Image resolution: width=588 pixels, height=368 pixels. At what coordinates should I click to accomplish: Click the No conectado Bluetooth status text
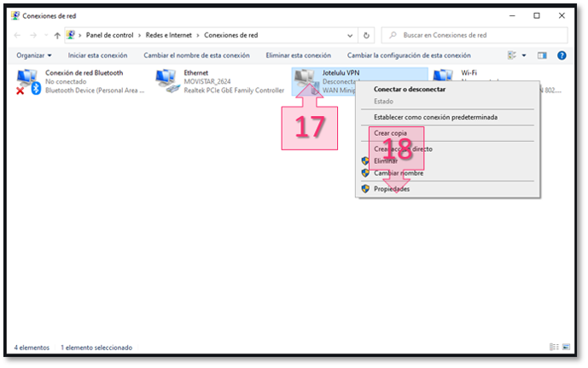[66, 81]
